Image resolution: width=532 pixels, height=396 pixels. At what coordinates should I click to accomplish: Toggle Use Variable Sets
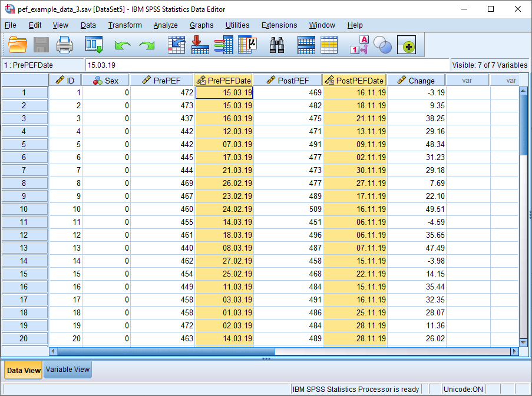point(382,45)
